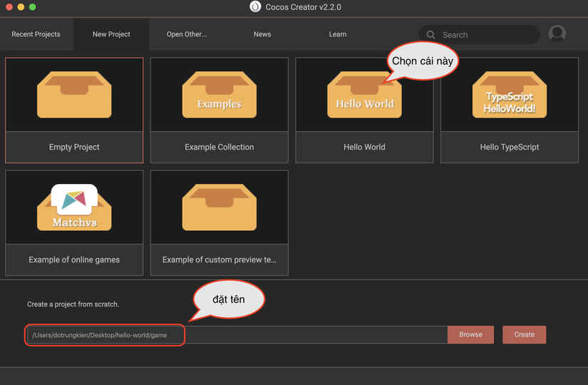Image resolution: width=588 pixels, height=385 pixels.
Task: Select the Hello World template label
Action: pos(364,147)
